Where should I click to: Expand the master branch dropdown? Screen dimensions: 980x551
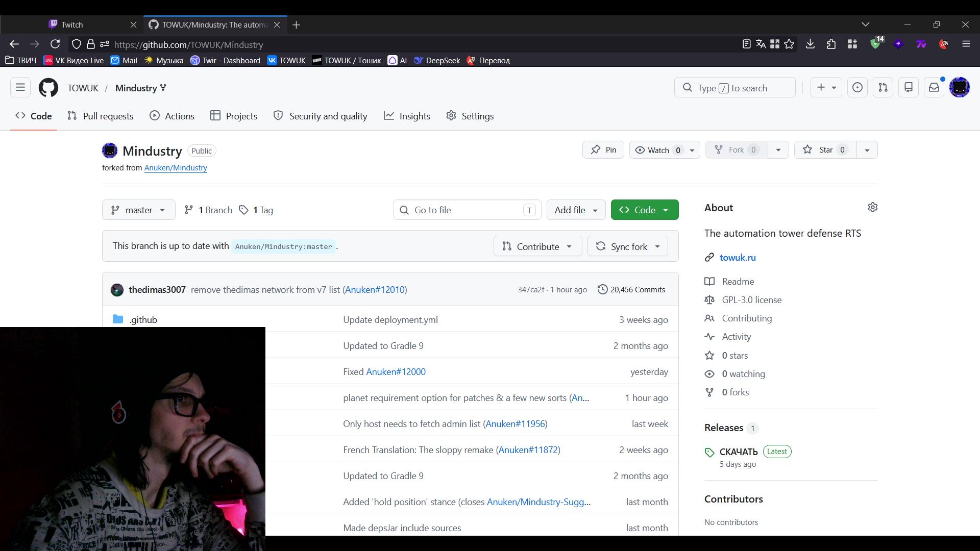click(139, 210)
